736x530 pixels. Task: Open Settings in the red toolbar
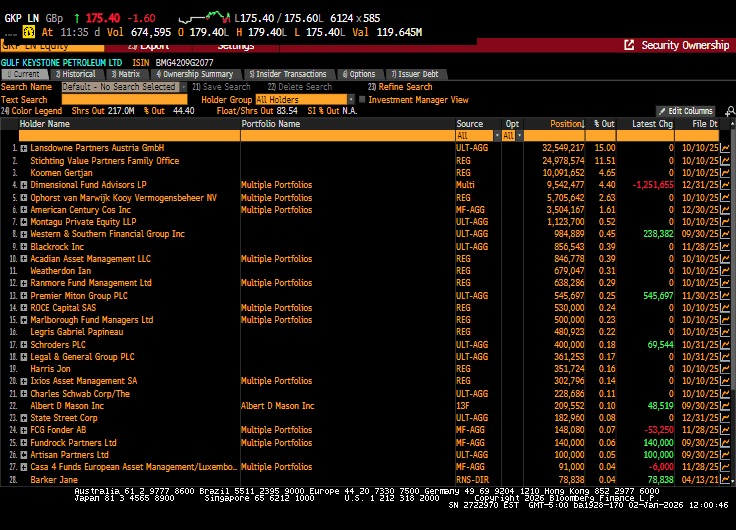236,46
